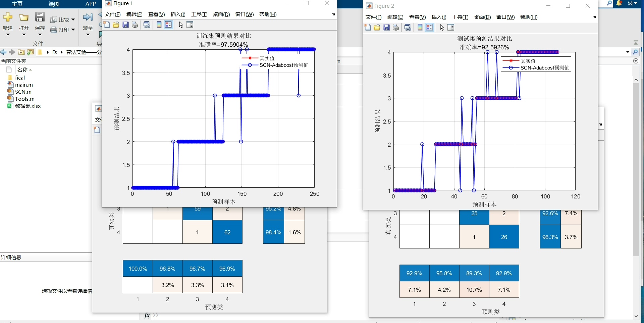644x323 pixels.
Task: Toggle Edit Plot pointer in Figure 2
Action: [441, 27]
